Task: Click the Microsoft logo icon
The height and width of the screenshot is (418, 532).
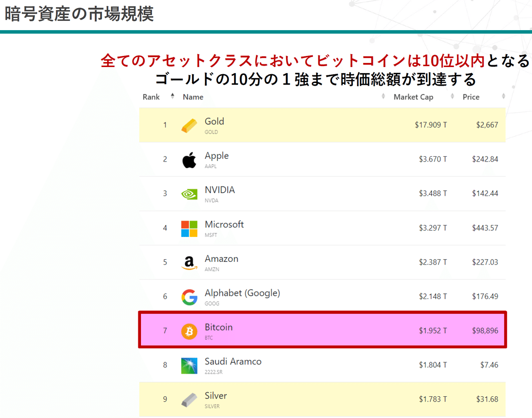Action: pos(189,229)
